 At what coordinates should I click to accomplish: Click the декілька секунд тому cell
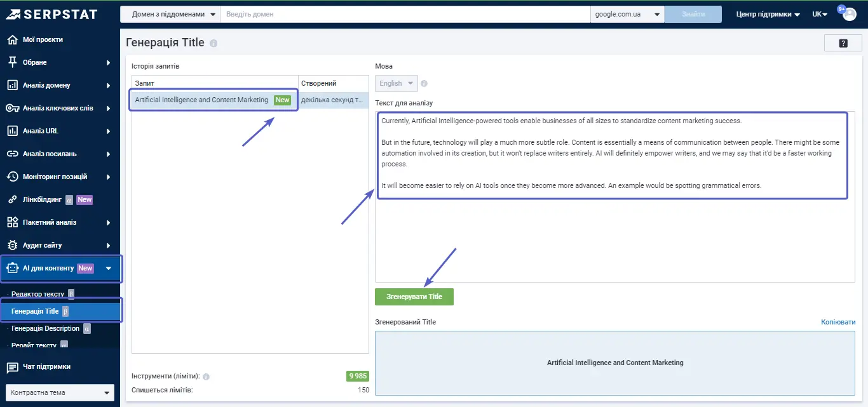334,100
